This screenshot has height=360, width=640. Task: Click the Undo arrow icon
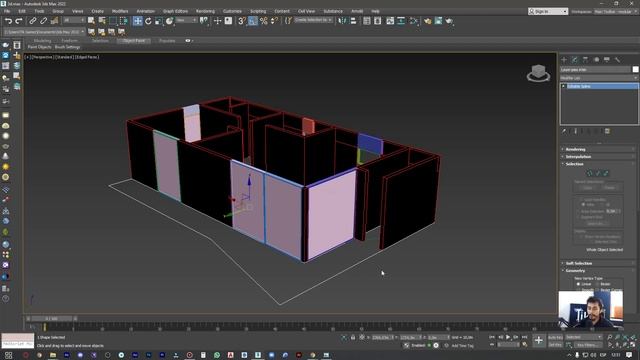tap(9, 21)
